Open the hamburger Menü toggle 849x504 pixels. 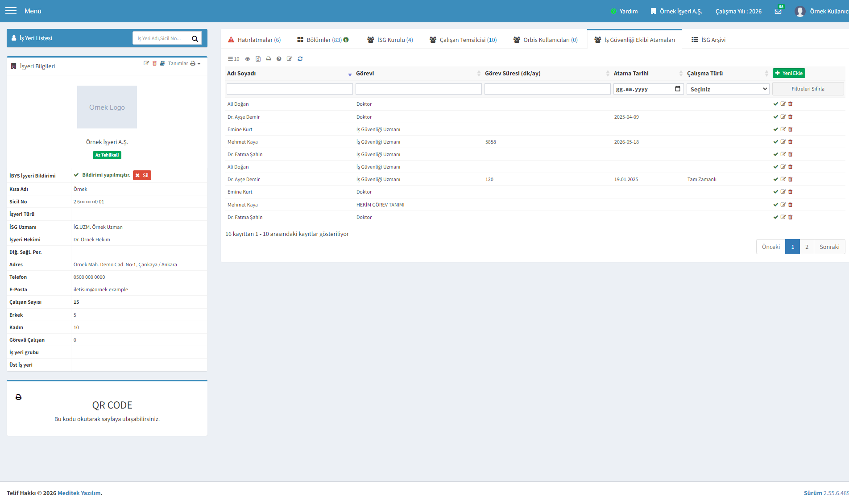point(11,11)
